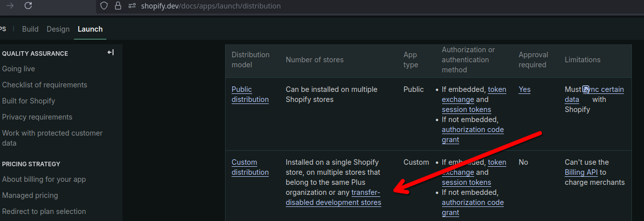644x221 pixels.
Task: Open Redirect to plan selection
Action: click(44, 211)
